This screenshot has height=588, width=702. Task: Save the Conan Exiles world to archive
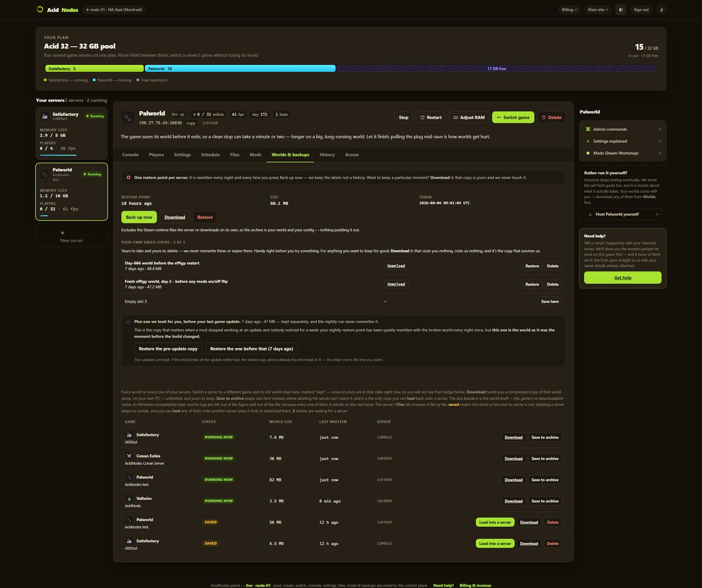pyautogui.click(x=545, y=459)
